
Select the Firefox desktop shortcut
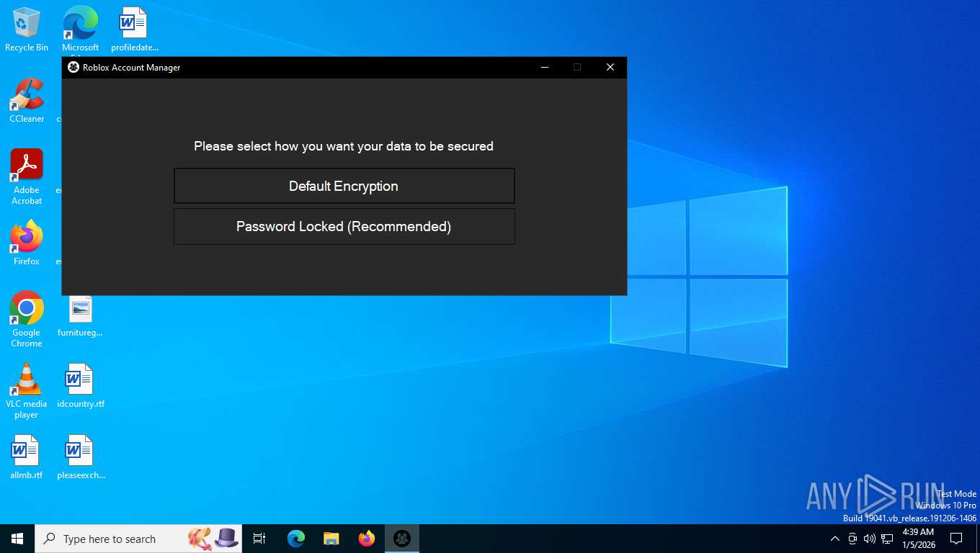(x=27, y=243)
